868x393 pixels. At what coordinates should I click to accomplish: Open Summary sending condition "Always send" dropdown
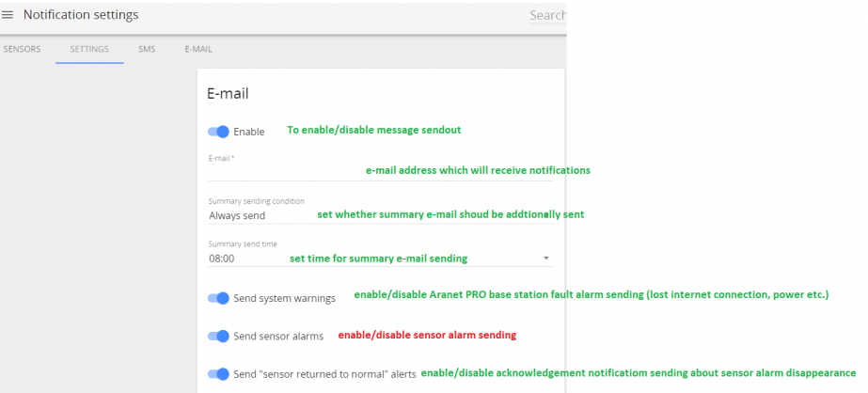tap(381, 215)
